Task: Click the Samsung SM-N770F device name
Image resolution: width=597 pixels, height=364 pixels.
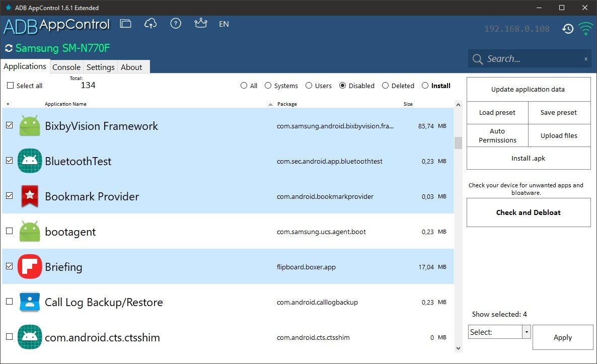Action: point(62,48)
